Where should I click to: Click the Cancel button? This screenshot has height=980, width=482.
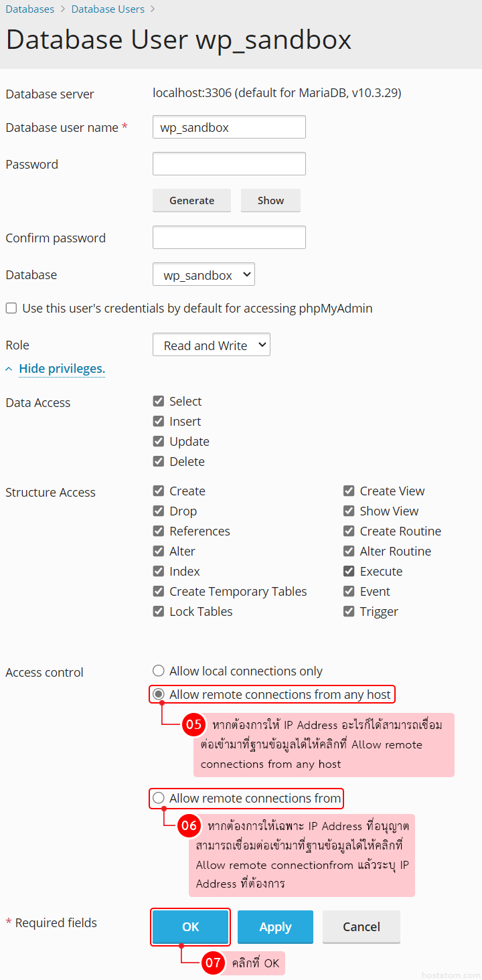361,927
